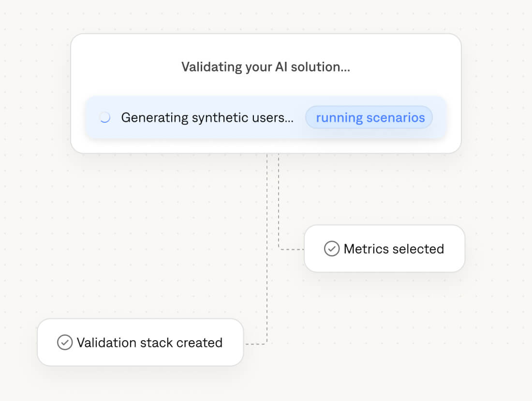Image resolution: width=532 pixels, height=401 pixels.
Task: Click the "Validation stack created" label text
Action: pos(149,343)
